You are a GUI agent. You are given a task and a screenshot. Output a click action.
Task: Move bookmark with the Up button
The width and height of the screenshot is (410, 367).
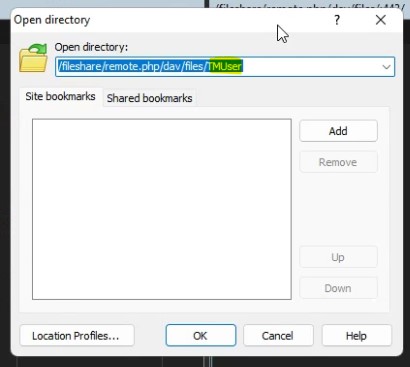click(x=338, y=257)
